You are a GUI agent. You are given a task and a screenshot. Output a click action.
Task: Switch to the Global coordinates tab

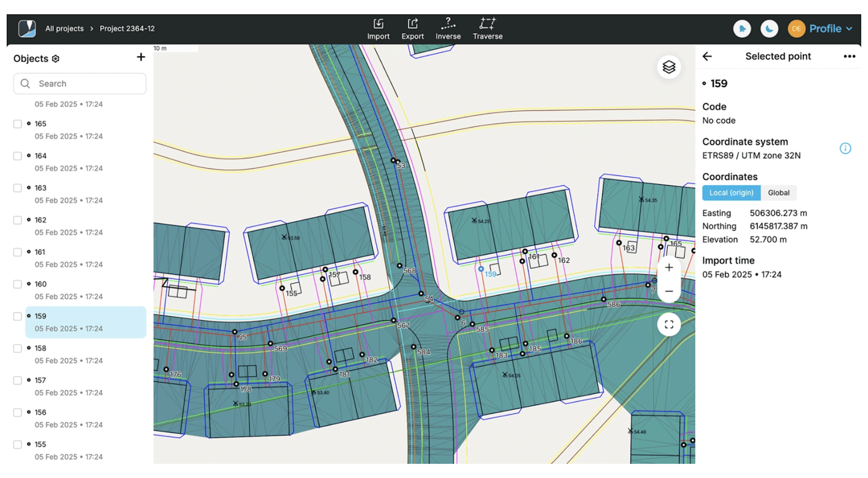tap(778, 193)
